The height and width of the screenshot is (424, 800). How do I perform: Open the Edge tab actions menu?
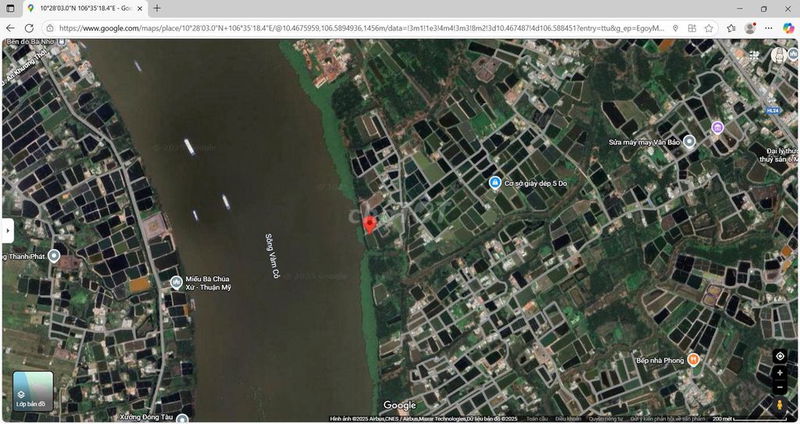10,8
